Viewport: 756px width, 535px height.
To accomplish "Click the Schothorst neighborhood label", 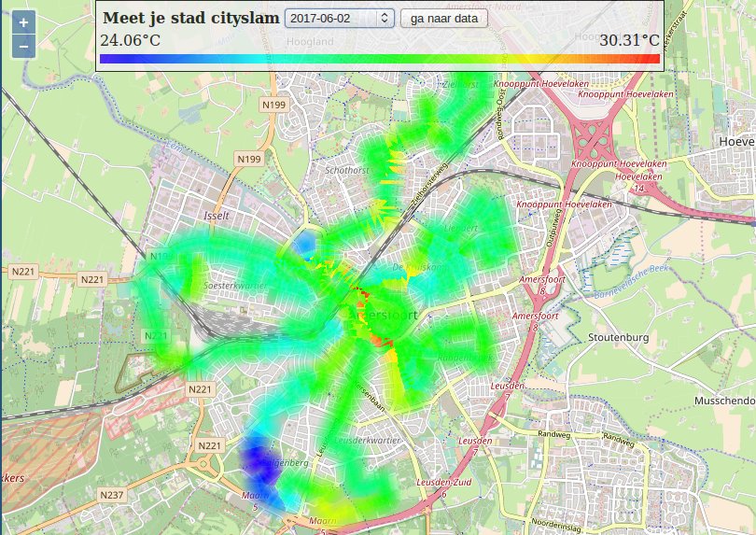I will click(347, 170).
